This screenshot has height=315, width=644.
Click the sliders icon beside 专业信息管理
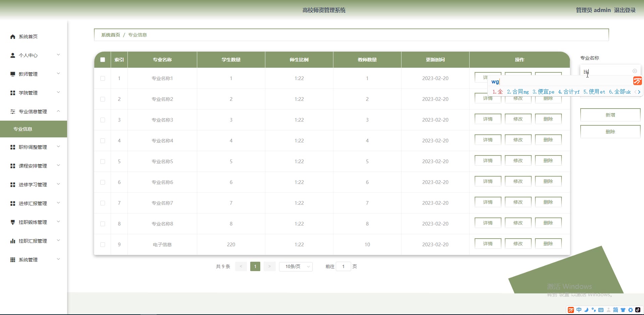click(13, 112)
